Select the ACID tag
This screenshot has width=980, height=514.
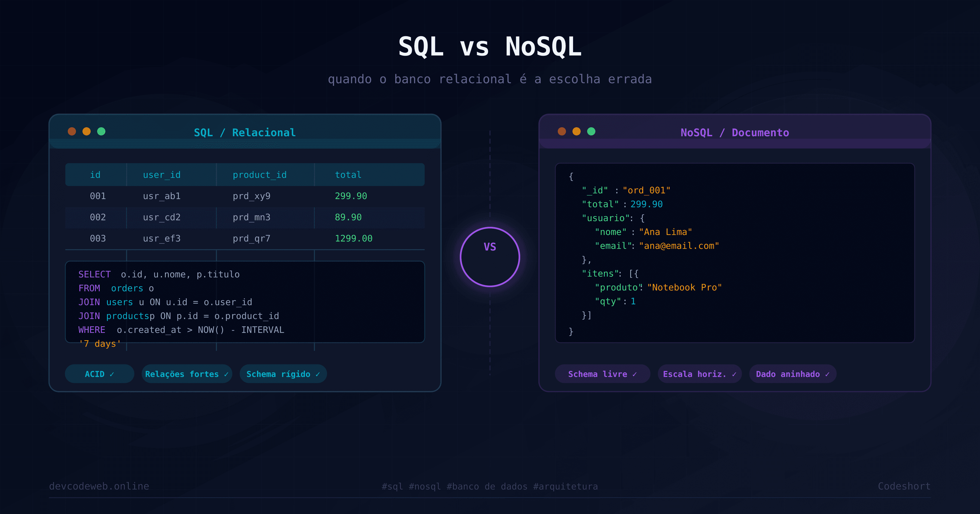coord(100,374)
